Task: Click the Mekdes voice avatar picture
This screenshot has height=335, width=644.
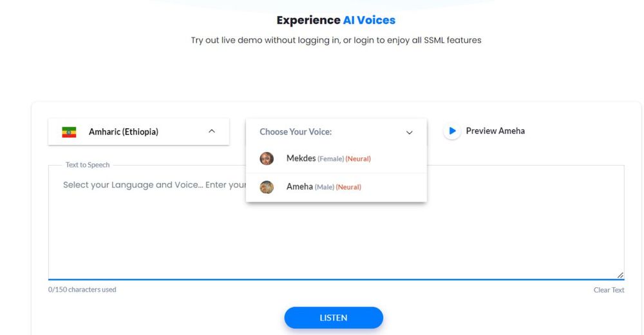Action: (267, 158)
